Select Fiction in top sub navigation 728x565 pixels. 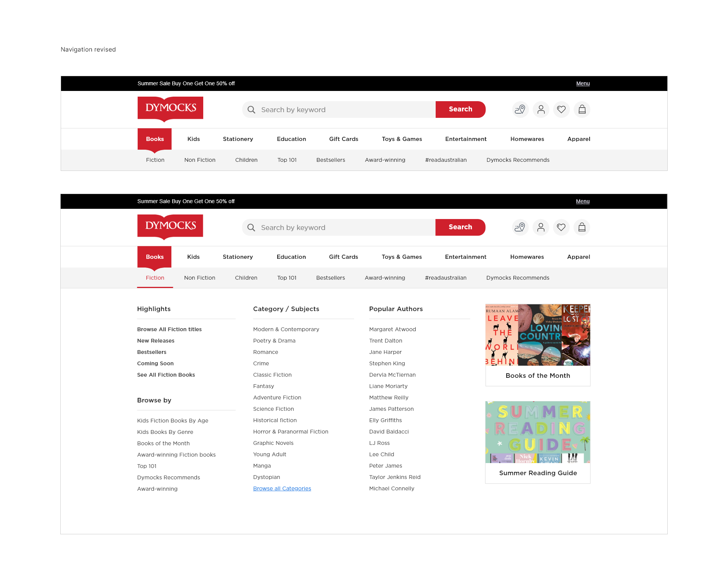pyautogui.click(x=155, y=160)
